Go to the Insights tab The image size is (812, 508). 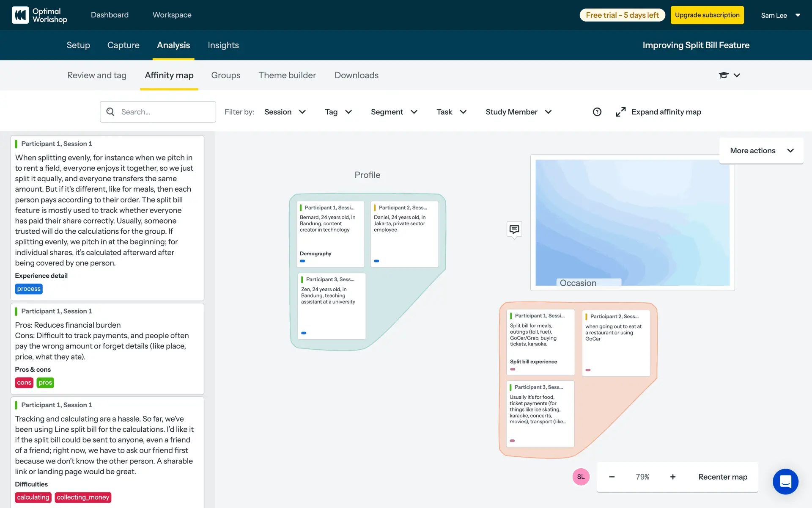point(223,45)
